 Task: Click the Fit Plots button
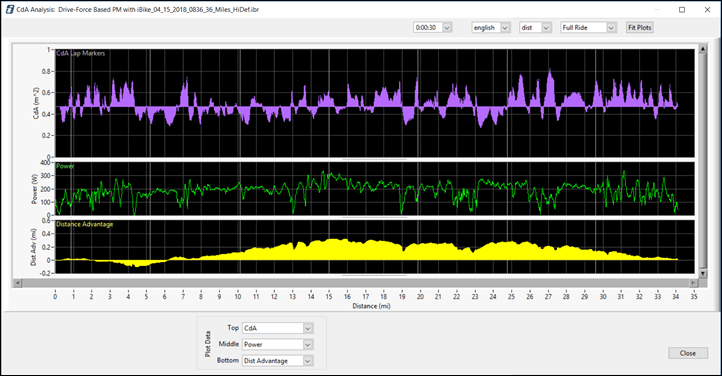point(640,28)
